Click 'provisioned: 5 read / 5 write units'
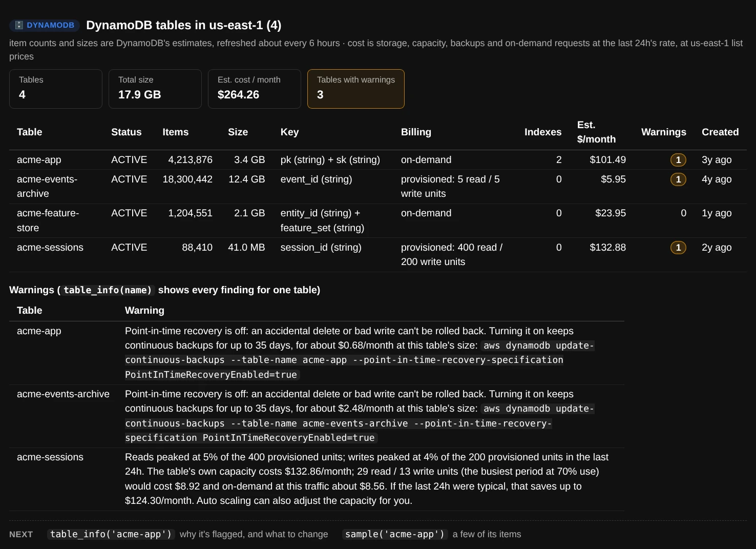The width and height of the screenshot is (756, 549). pos(450,187)
